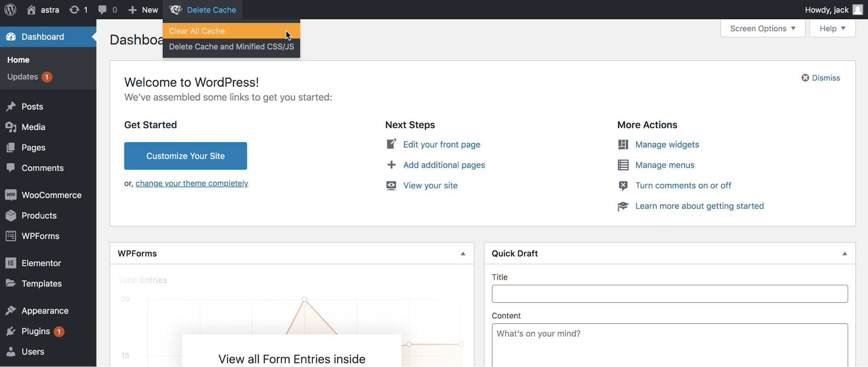Screen dimensions: 868x367
Task: Open the astra site home icon
Action: pyautogui.click(x=31, y=10)
